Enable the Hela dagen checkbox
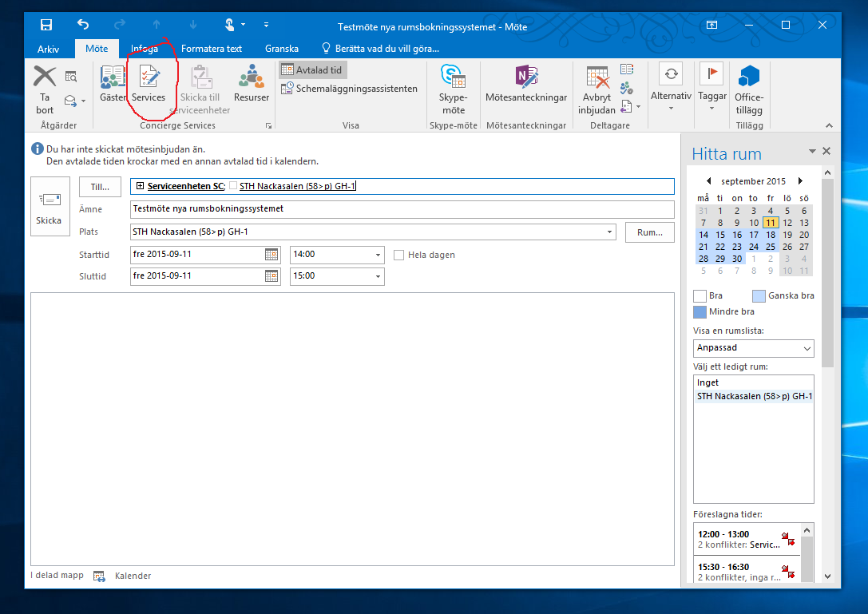This screenshot has height=614, width=868. tap(398, 255)
